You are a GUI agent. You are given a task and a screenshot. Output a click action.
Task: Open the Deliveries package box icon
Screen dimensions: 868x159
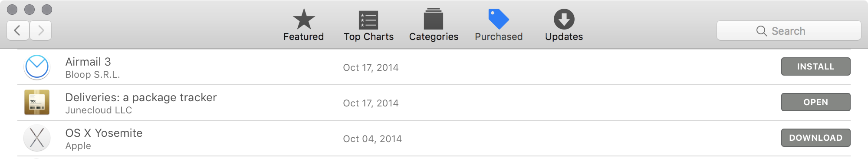[37, 103]
